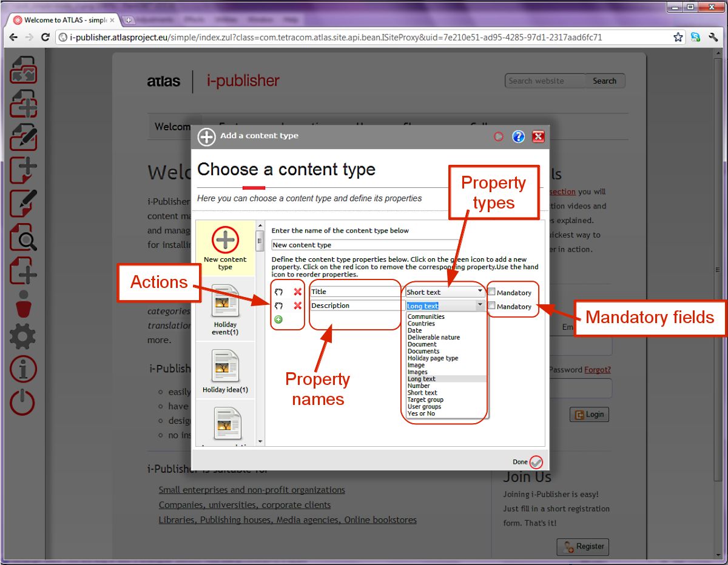Viewport: 728px width, 565px height.
Task: Select the Welcome tab on the site navigation
Action: click(172, 127)
